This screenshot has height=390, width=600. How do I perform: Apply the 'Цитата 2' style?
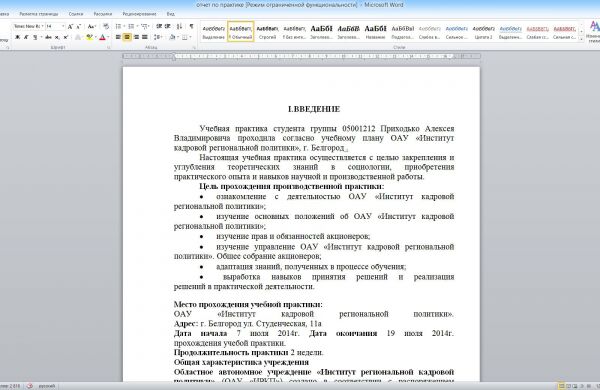coord(483,32)
